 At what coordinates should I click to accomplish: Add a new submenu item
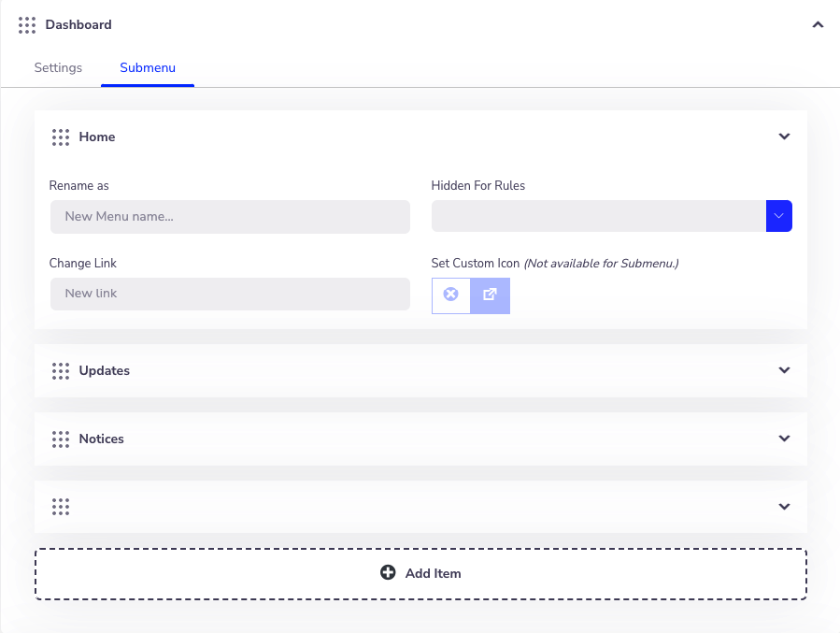coord(420,573)
